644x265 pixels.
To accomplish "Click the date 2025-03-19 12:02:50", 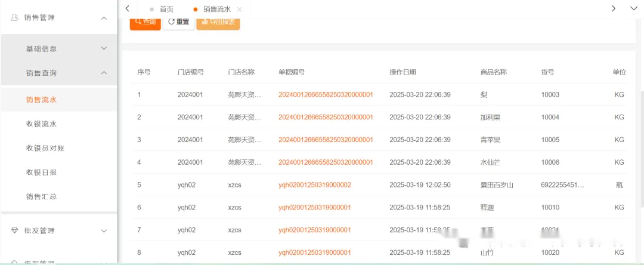I will pos(420,185).
